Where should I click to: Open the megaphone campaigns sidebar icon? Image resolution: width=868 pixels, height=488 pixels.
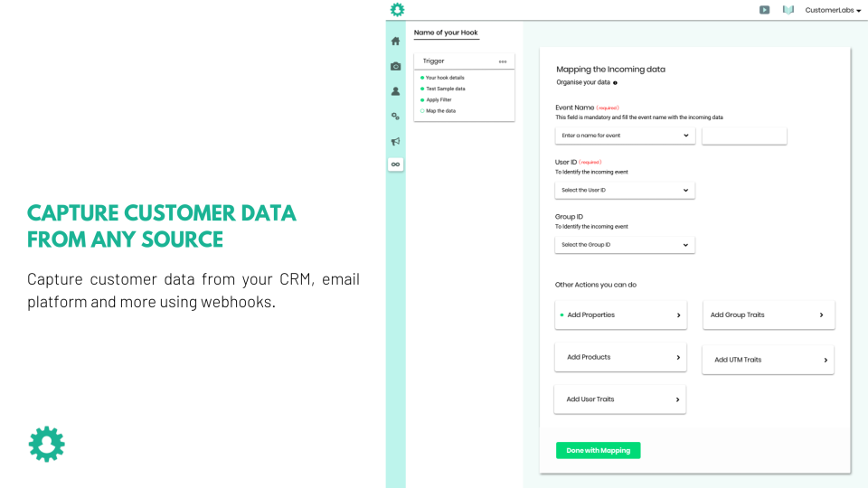[x=395, y=142]
